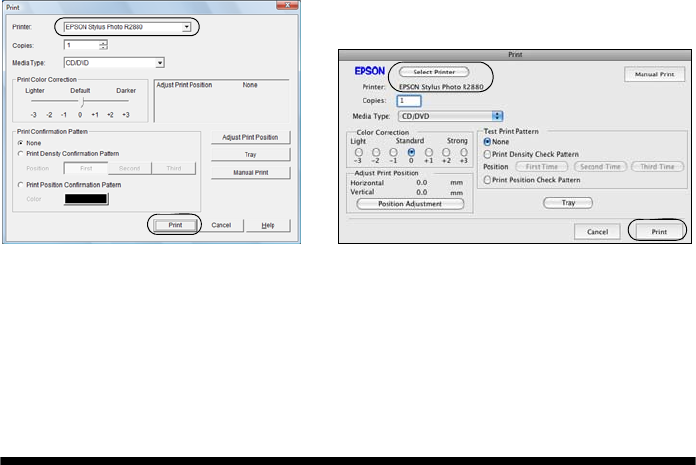Click the Select Printer button in Mac dialog
This screenshot has height=465, width=696.
[434, 72]
